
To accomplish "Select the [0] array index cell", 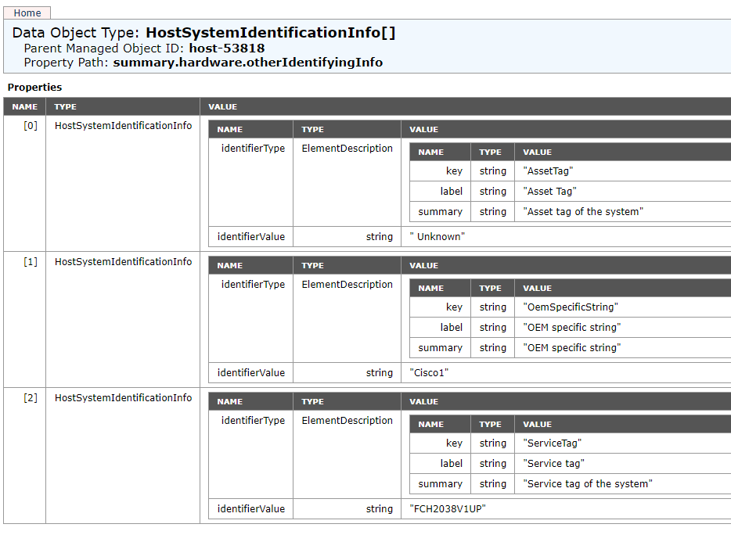I will pyautogui.click(x=28, y=125).
